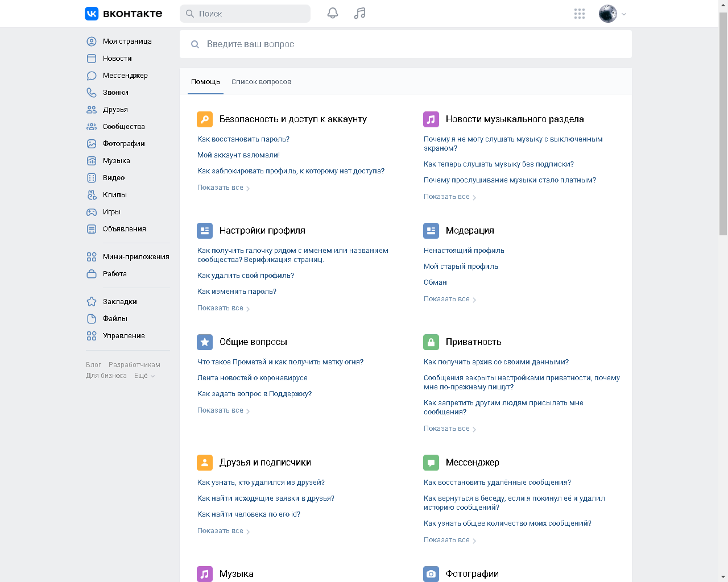Image resolution: width=728 pixels, height=582 pixels.
Task: Open Clips (Клипы) in sidebar
Action: pos(114,195)
